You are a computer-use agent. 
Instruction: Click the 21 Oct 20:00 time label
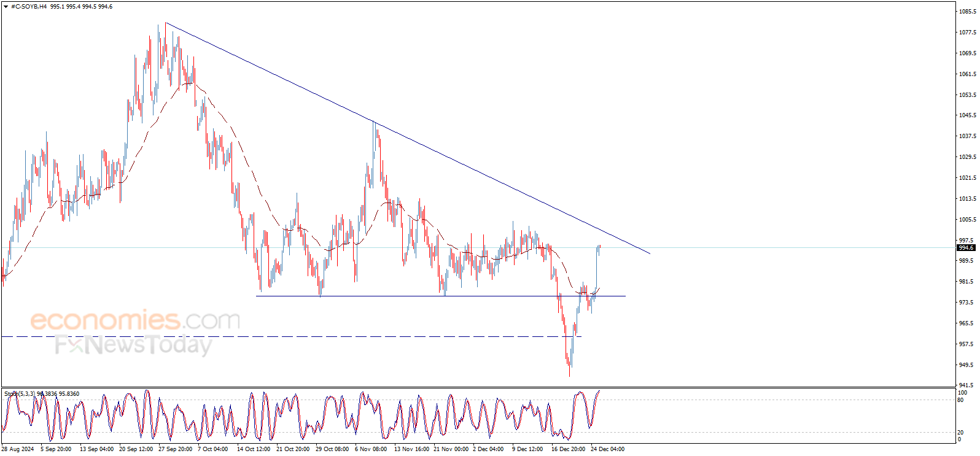293,449
